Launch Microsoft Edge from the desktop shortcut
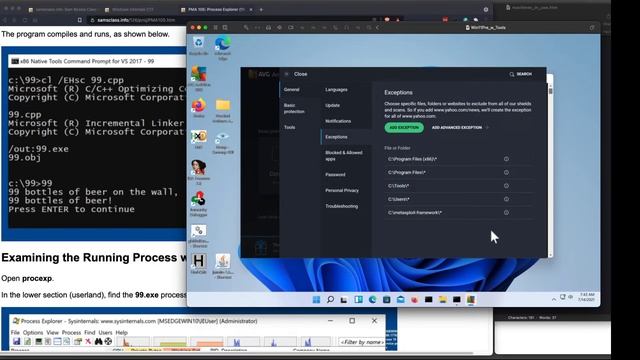This screenshot has height=360, width=640. [222, 47]
